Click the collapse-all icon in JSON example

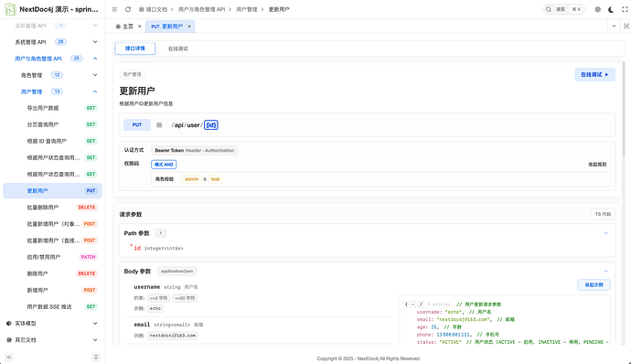click(412, 305)
